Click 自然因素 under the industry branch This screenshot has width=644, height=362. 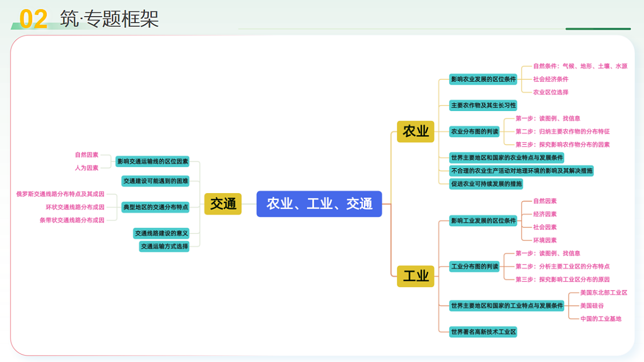click(x=545, y=201)
